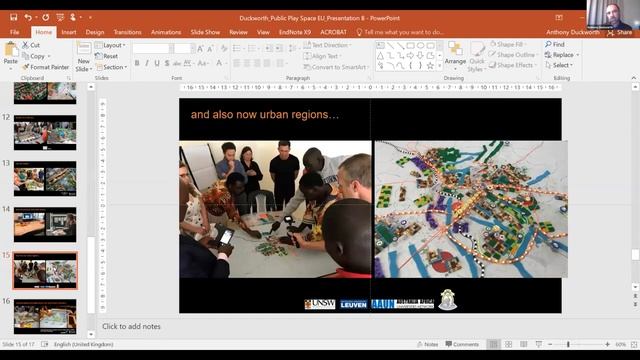640x360 pixels.
Task: Open the ACROBAT tab
Action: click(333, 32)
